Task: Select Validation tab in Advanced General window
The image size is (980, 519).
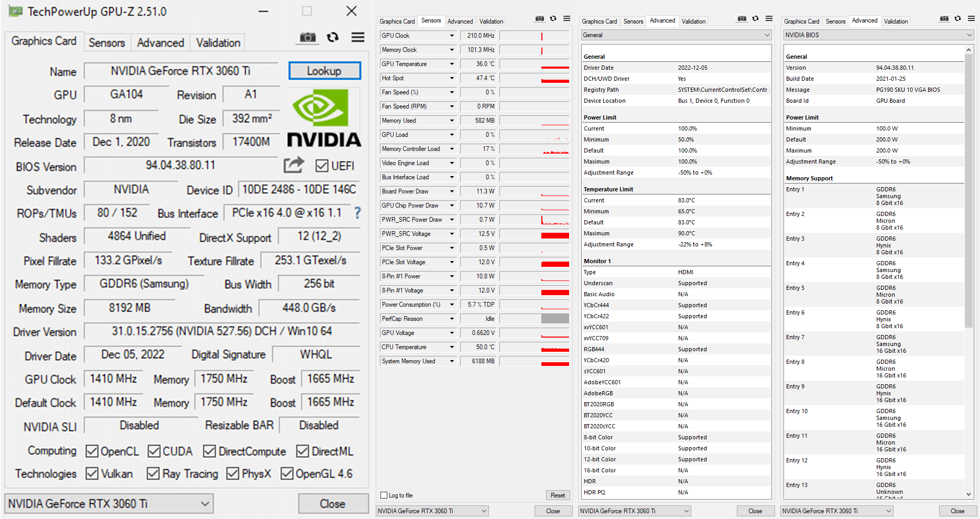Action: click(x=693, y=21)
